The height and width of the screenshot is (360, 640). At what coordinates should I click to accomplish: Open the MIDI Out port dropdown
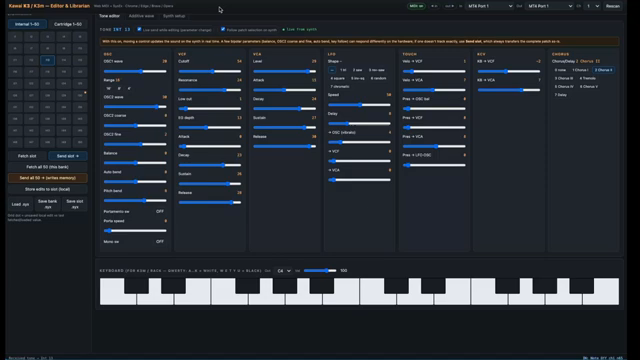[549, 6]
